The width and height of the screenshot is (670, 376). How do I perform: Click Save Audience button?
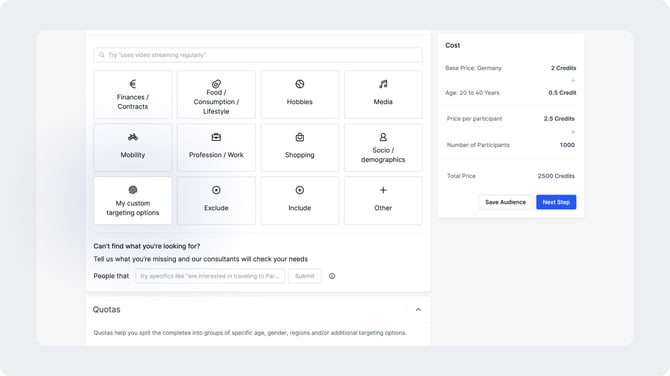[x=505, y=202]
